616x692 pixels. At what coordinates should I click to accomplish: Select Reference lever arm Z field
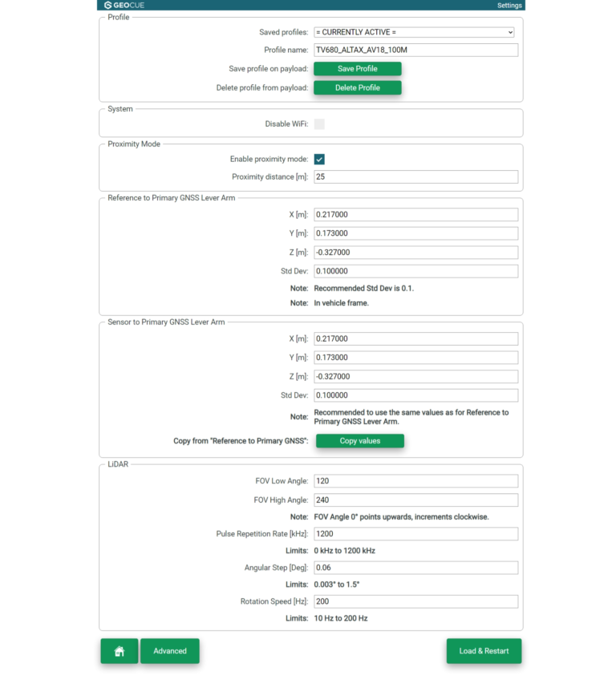[x=416, y=253]
